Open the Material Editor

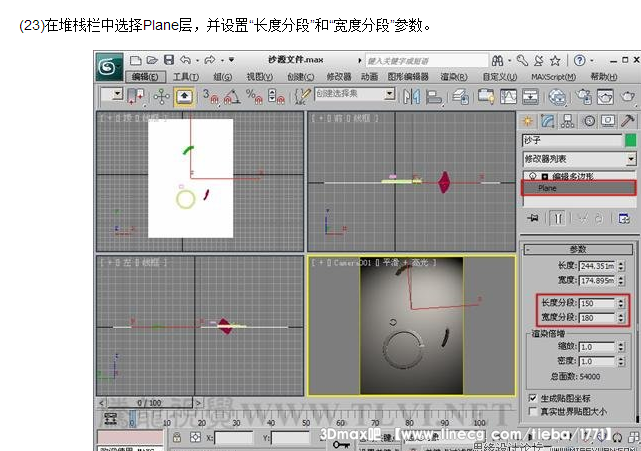[x=557, y=97]
